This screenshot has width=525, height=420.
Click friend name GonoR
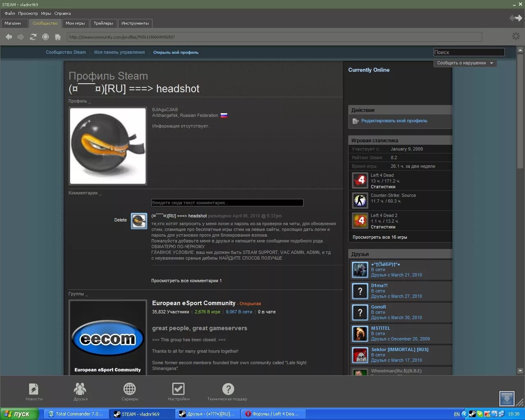[x=379, y=307]
